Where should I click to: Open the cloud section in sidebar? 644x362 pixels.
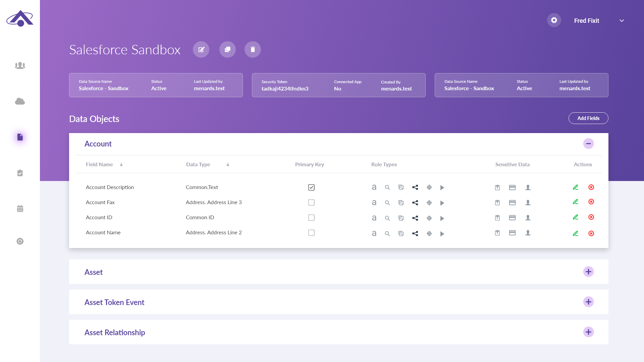(x=20, y=101)
